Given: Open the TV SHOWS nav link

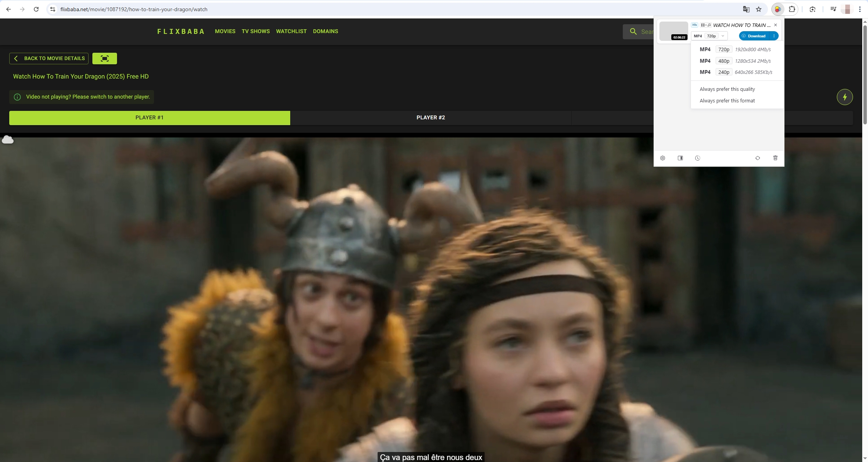Looking at the screenshot, I should coord(256,32).
